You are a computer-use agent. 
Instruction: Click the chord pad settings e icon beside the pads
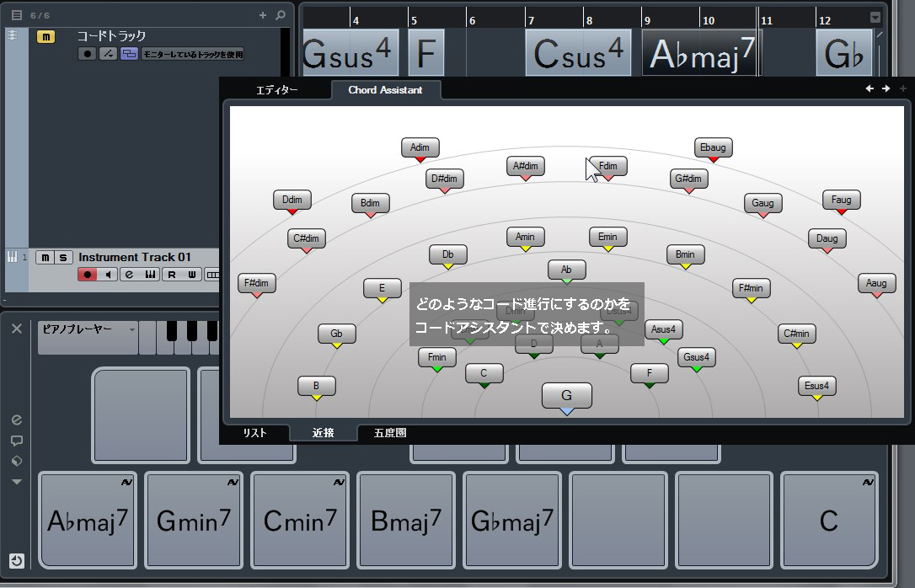coord(15,420)
